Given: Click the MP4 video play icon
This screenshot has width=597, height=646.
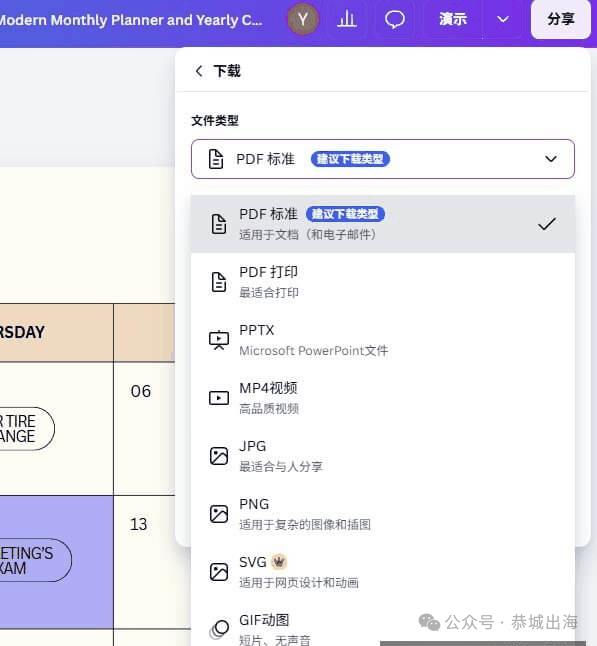Looking at the screenshot, I should point(219,398).
